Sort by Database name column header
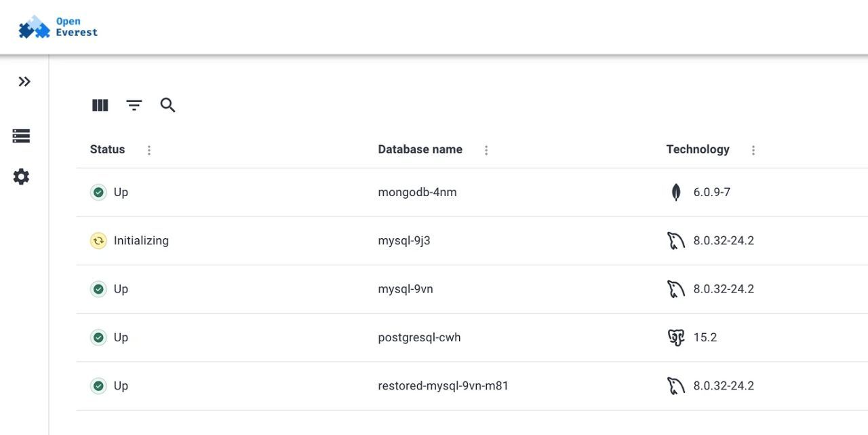Screen dimensions: 868x435 pos(420,149)
